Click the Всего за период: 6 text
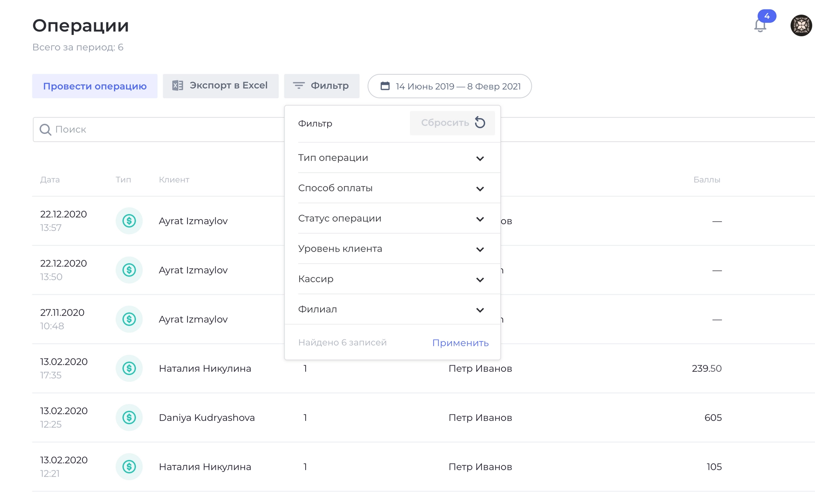815x504 pixels. tap(78, 47)
